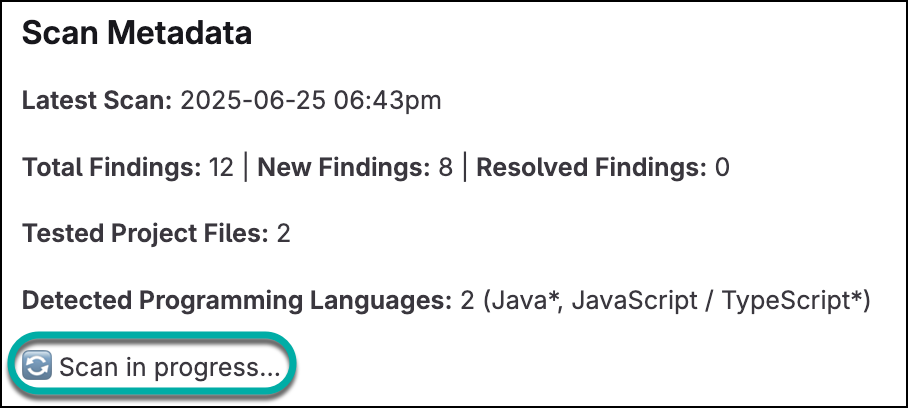Screen dimensions: 908x408
Task: Click the Tested Project Files count 2
Action: pyautogui.click(x=283, y=234)
